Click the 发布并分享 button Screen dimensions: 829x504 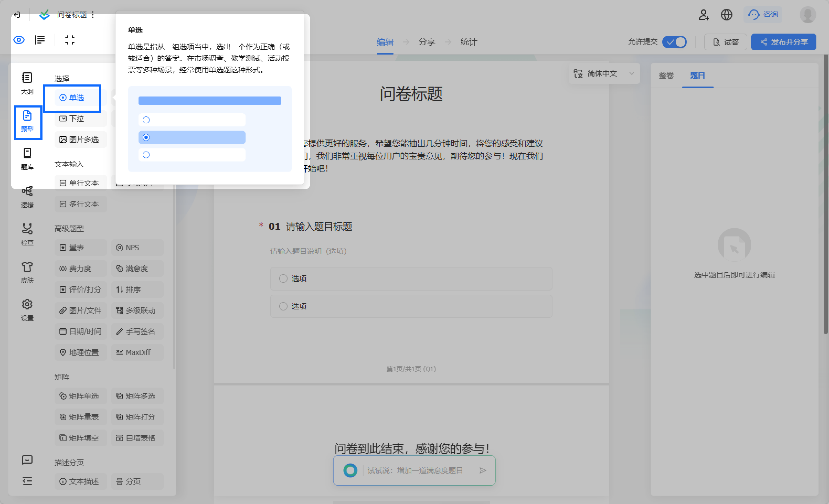pos(784,42)
